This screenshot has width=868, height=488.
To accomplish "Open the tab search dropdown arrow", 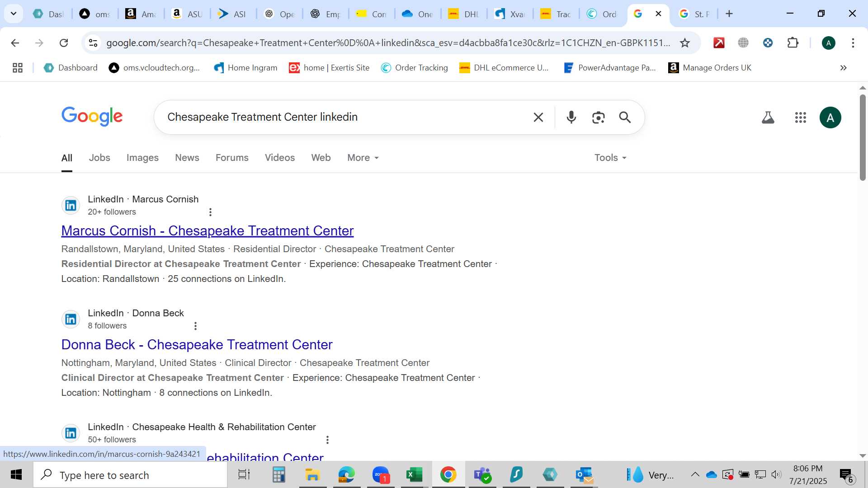I will coord(14,14).
